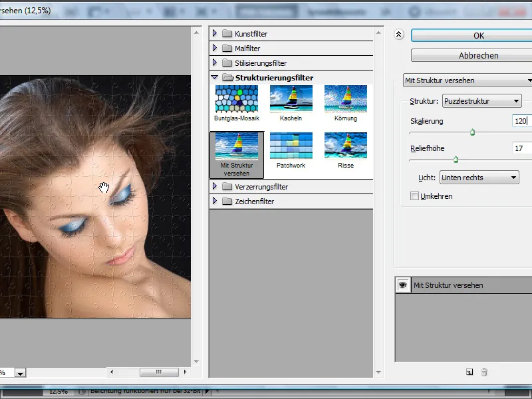Click the Skalierung slider handle
The image size is (532, 399).
(x=472, y=132)
